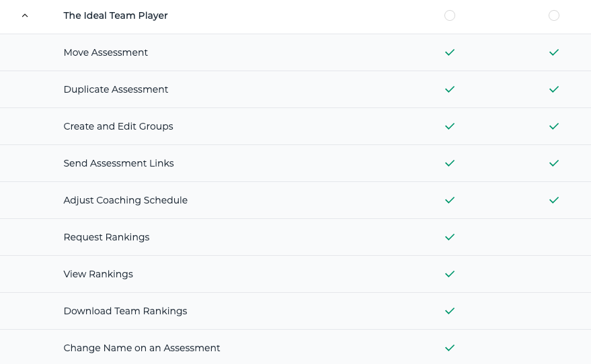Click the Adjust Coaching Schedule label
Viewport: 591px width, 364px height.
[x=125, y=200]
